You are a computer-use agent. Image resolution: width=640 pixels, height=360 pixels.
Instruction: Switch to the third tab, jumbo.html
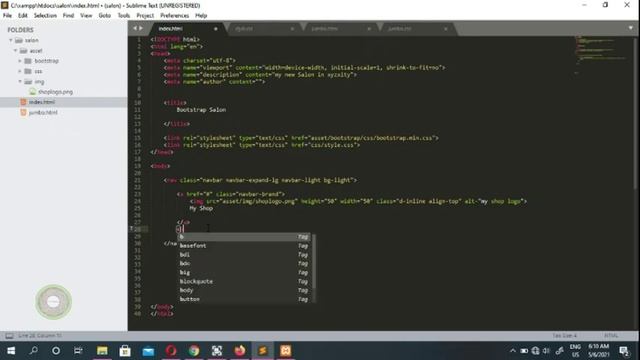pyautogui.click(x=340, y=29)
